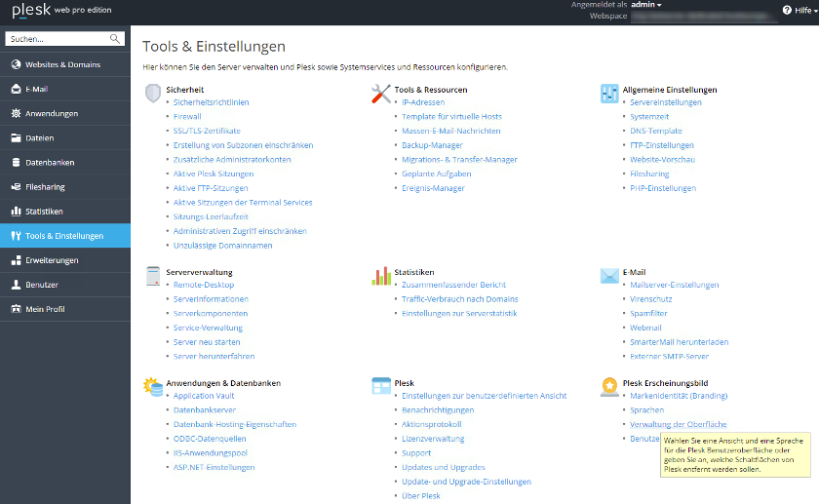Viewport: 819px width, 504px height.
Task: Click the Mein Profil icon in sidebar
Action: pos(17,309)
